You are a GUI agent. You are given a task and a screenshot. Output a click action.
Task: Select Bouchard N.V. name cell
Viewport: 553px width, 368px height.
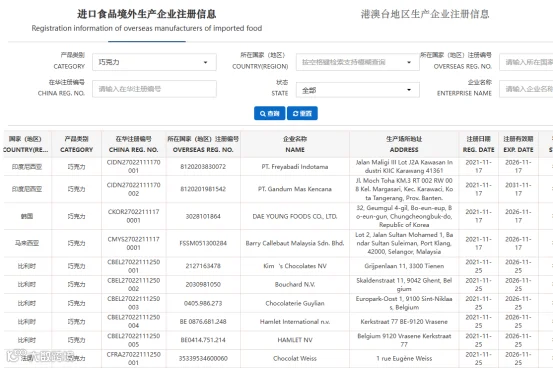coord(295,284)
